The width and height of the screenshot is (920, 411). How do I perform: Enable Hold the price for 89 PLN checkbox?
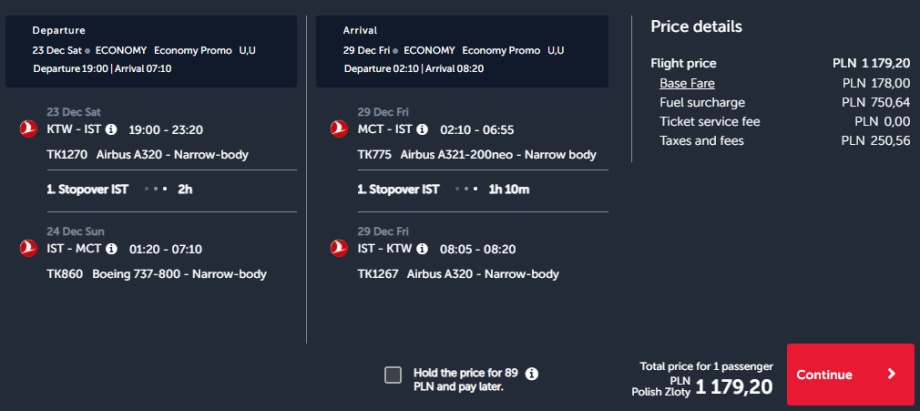pos(393,375)
